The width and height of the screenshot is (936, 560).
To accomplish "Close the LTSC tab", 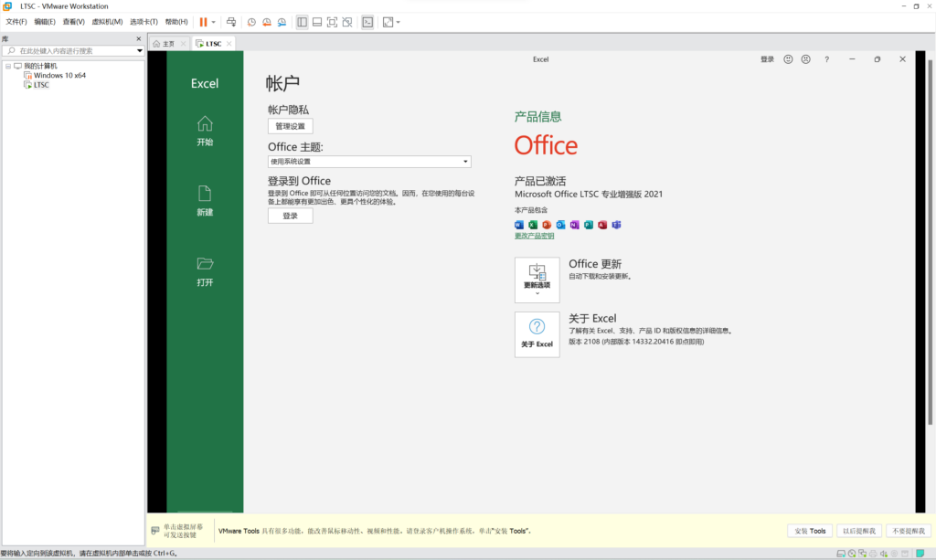I will (229, 44).
